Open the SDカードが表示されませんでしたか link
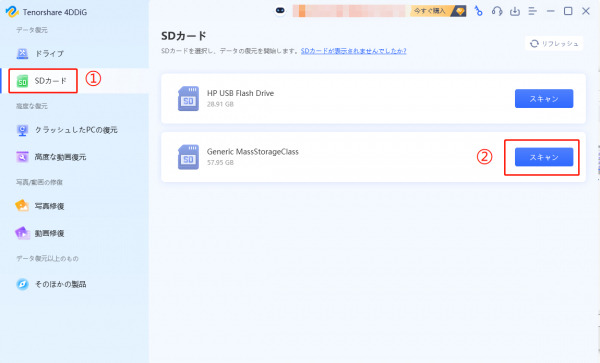The width and height of the screenshot is (600, 363). tap(354, 51)
